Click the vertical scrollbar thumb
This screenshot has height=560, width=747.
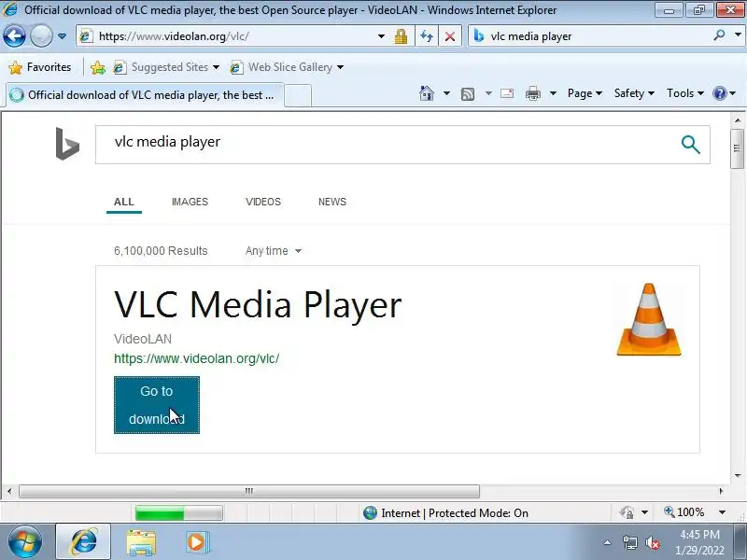[738, 148]
